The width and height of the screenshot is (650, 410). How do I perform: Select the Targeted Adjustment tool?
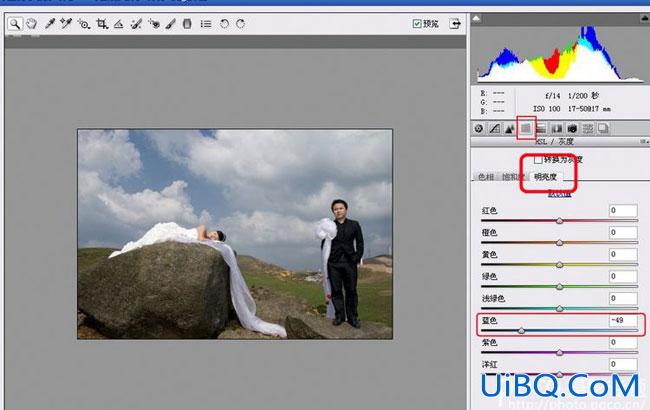[84, 24]
